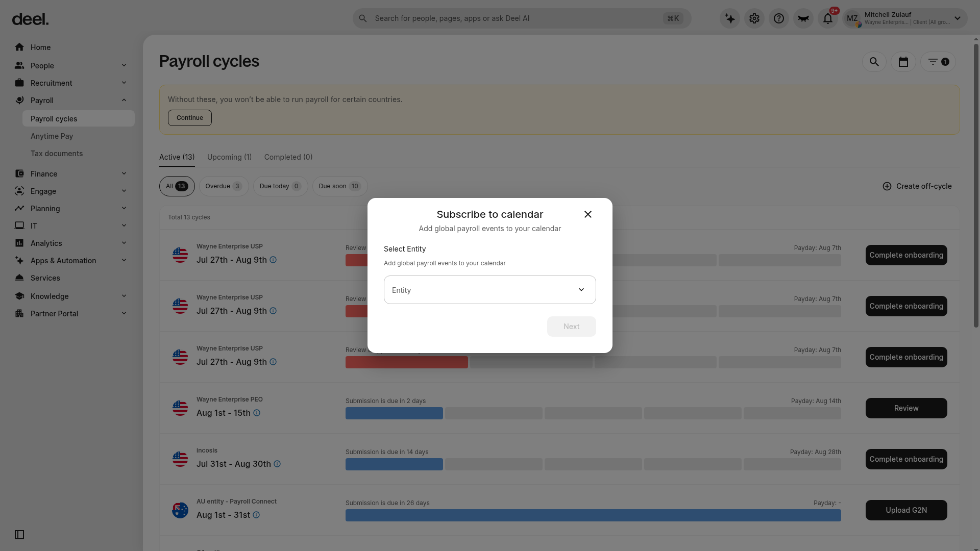This screenshot has height=551, width=980.
Task: Click the Australian flag for AU entity
Action: click(x=180, y=510)
